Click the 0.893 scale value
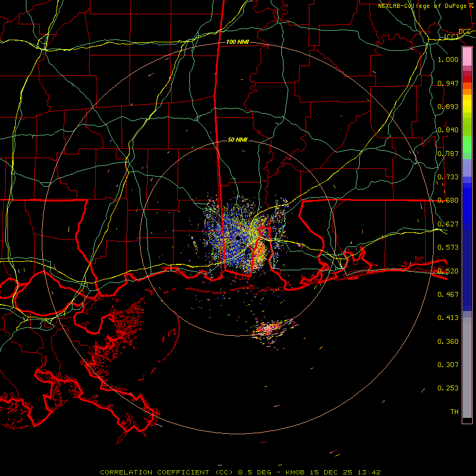Image resolution: width=476 pixels, height=476 pixels. coord(448,106)
